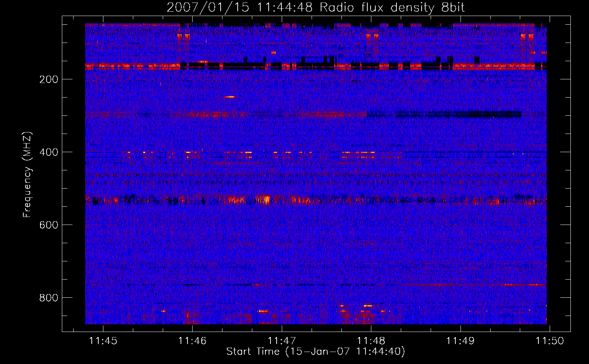This screenshot has width=589, height=364.
Task: Click the 600 frequency tick label
Action: click(x=49, y=225)
